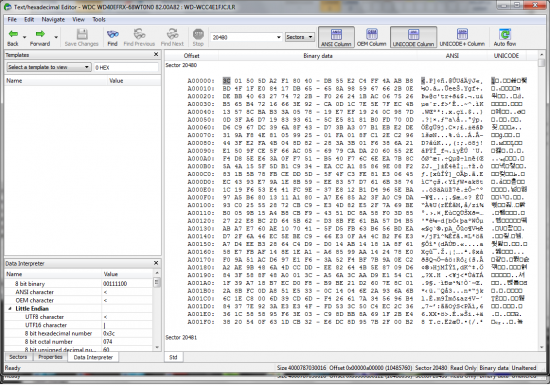Switch to the Properties tab
The image size is (550, 386).
(50, 357)
